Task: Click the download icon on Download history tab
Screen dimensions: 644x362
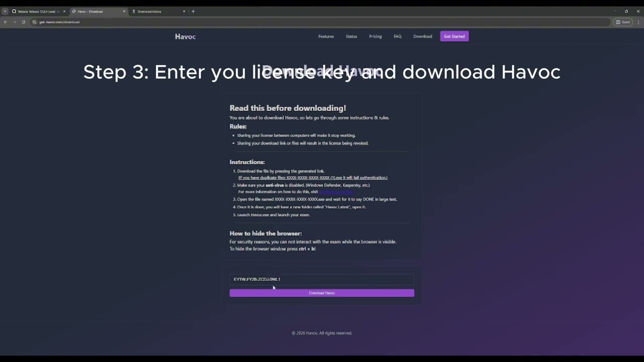Action: 134,11
